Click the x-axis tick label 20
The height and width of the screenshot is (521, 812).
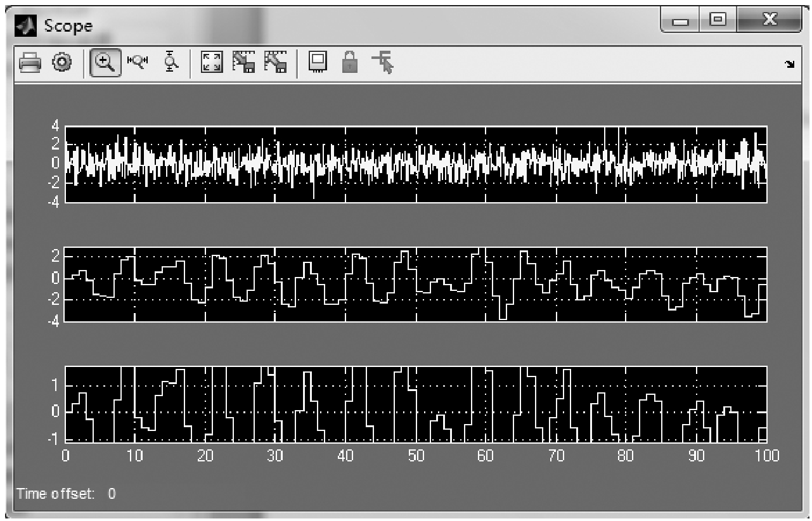click(x=205, y=456)
